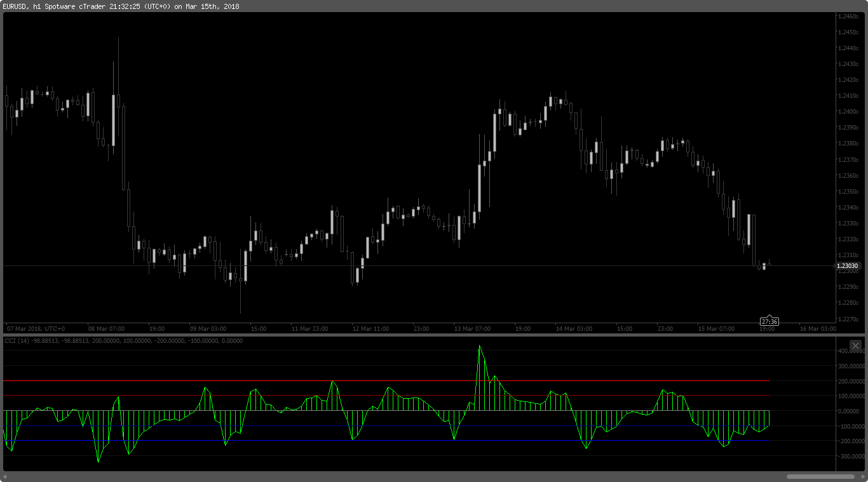Click the positive 200.00000 label on CCI scale
The width and height of the screenshot is (868, 482).
coord(852,381)
